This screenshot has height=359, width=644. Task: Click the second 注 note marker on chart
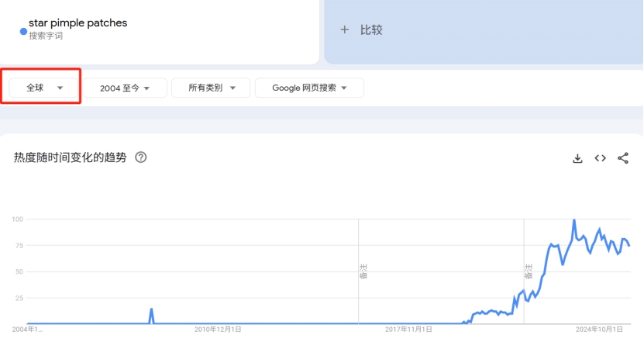[x=528, y=271]
